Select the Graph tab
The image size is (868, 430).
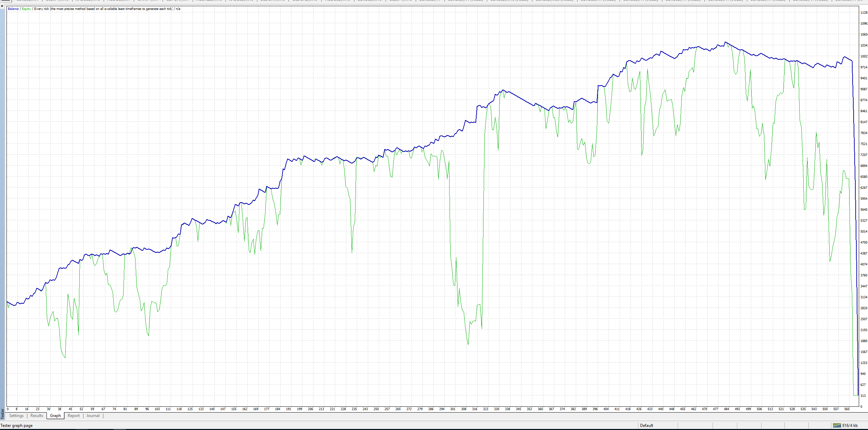click(55, 416)
